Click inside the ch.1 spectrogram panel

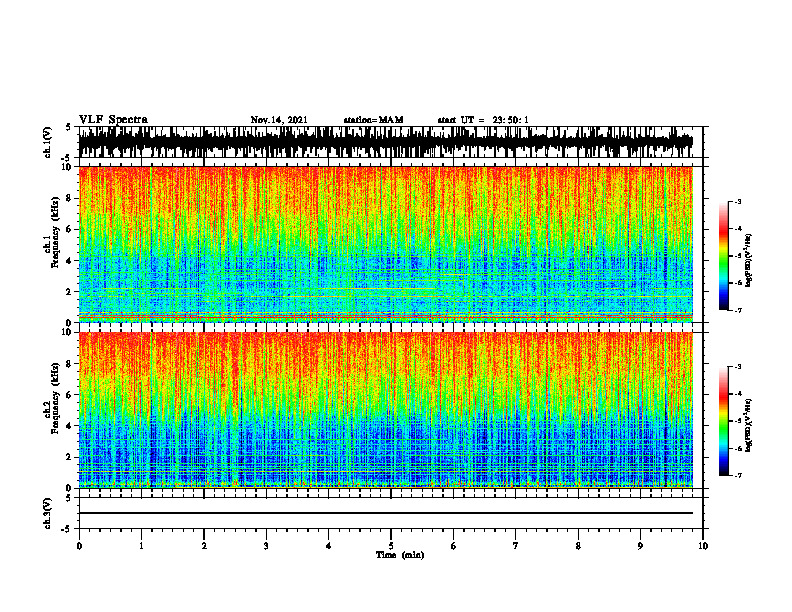(x=385, y=244)
